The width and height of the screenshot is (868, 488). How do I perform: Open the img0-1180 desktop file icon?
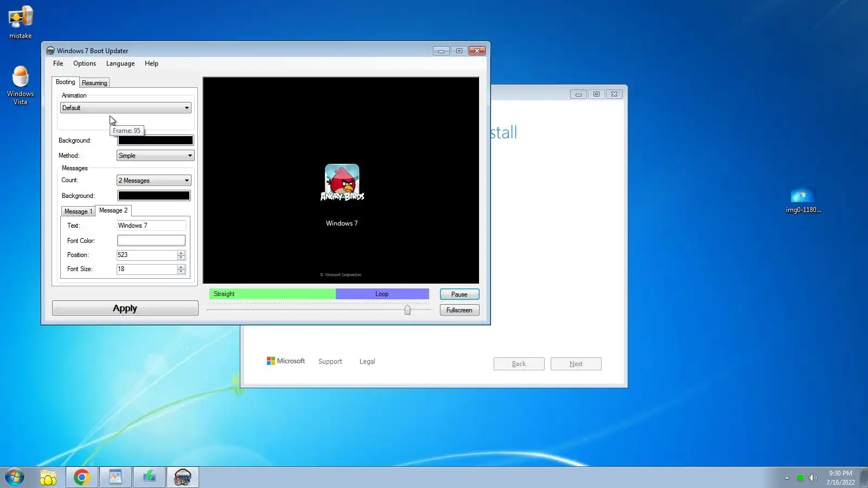[803, 200]
